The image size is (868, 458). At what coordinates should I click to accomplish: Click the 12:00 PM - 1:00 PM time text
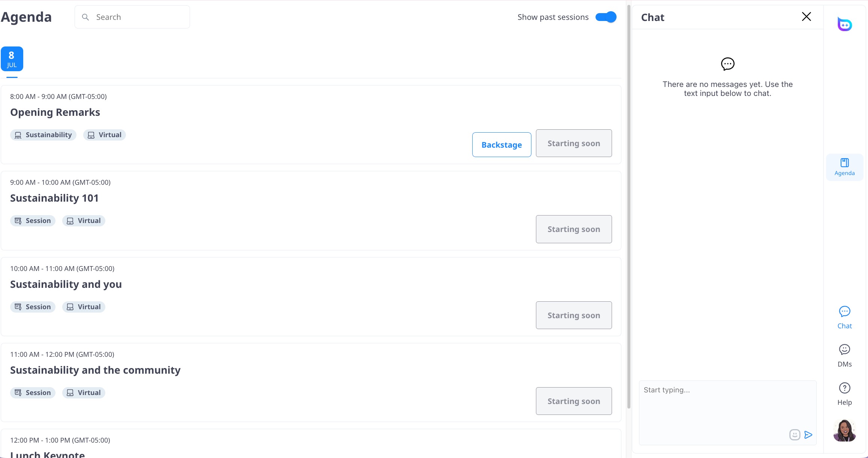60,440
